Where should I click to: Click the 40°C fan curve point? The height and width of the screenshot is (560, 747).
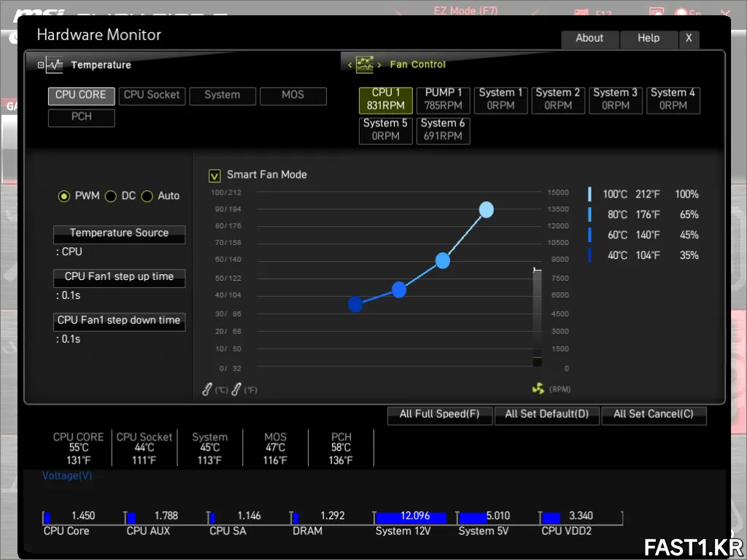point(355,304)
